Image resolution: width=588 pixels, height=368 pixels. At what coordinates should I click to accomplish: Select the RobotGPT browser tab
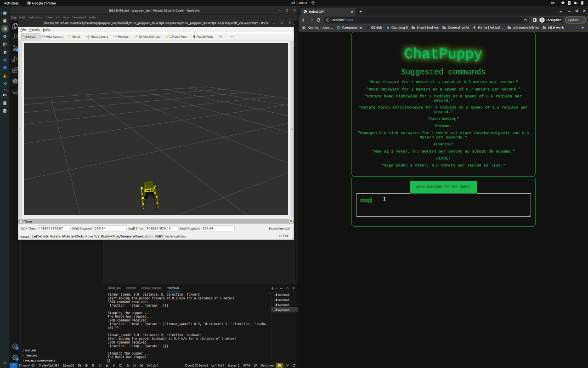[328, 11]
